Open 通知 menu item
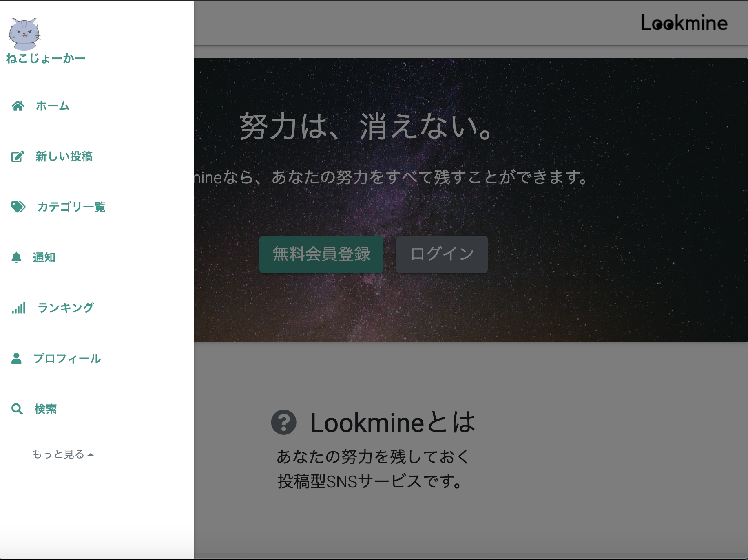Viewport: 748px width, 560px height. [44, 258]
